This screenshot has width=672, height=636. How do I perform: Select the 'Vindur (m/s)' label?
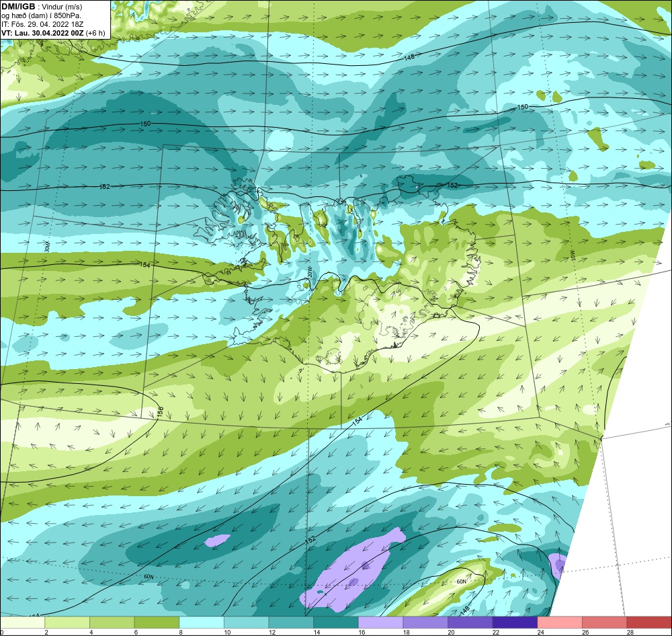62,7
